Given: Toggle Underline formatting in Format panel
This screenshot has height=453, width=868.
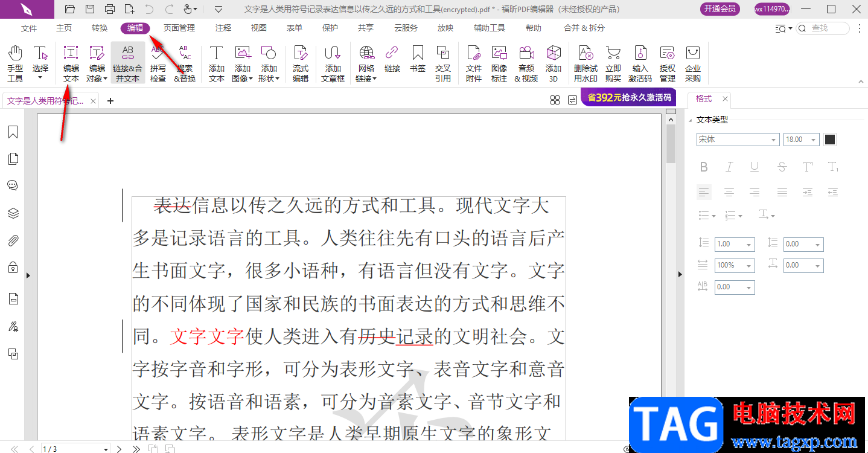Looking at the screenshot, I should coord(755,167).
